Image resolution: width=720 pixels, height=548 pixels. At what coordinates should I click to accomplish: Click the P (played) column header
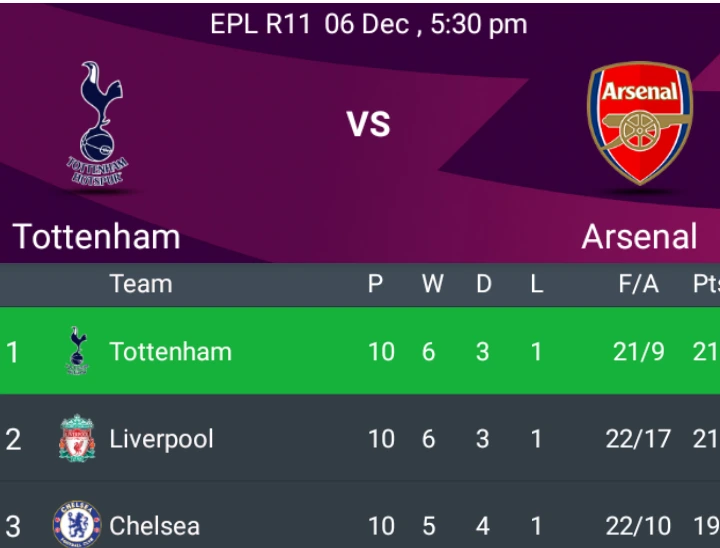click(376, 284)
